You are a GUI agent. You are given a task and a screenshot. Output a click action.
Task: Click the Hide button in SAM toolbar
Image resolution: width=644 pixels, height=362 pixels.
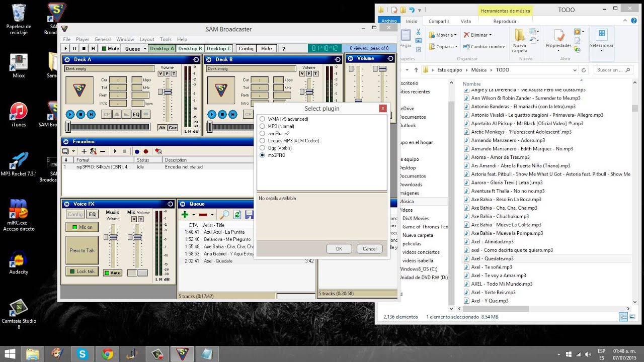267,49
